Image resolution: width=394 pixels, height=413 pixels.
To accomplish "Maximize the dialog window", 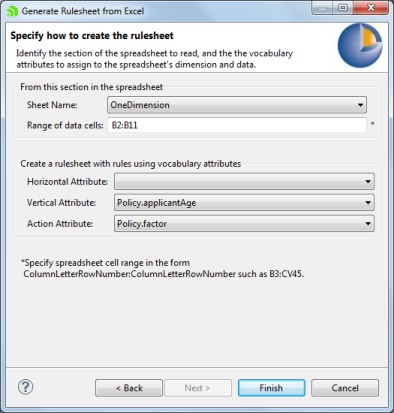I will [343, 8].
